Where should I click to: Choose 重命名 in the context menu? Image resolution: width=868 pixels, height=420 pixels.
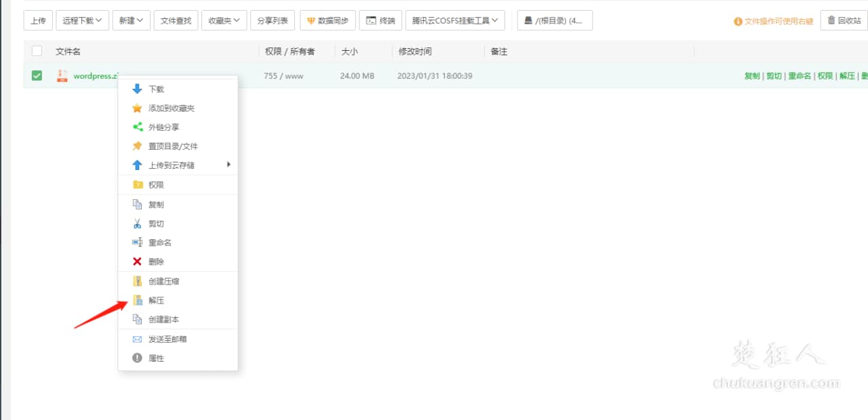(x=160, y=243)
